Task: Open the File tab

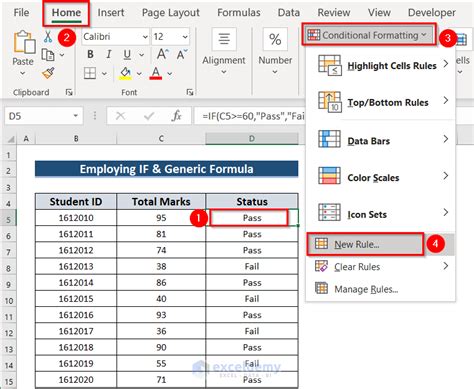Action: point(21,13)
